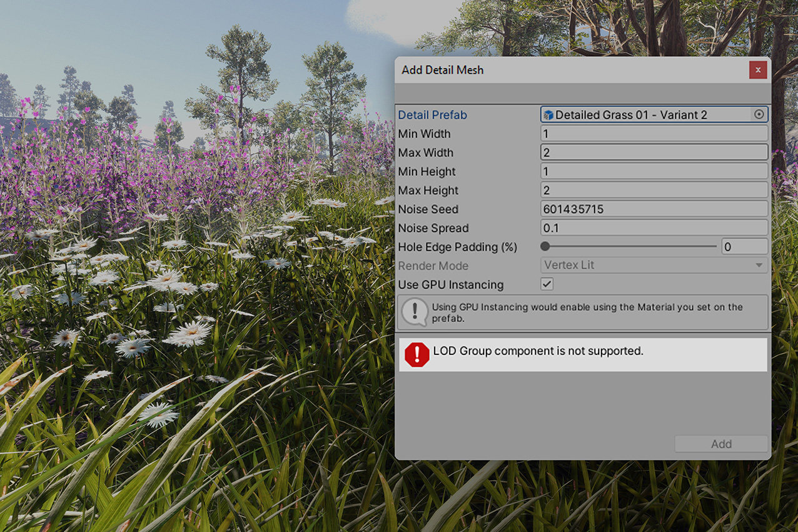Click the Detail Prefab label

click(432, 115)
